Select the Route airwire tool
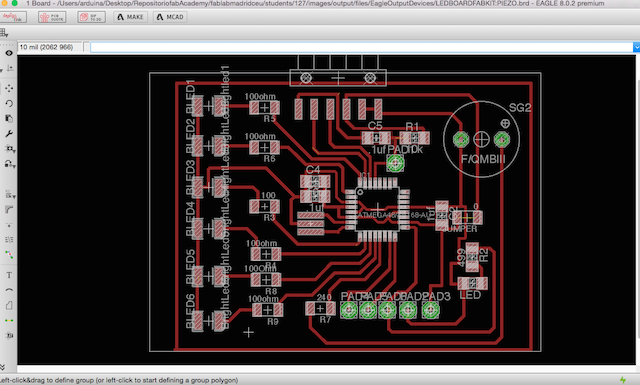The height and width of the screenshot is (385, 640). 9,255
